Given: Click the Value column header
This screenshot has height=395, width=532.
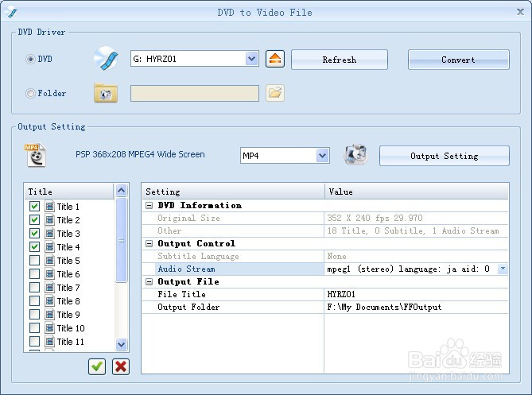Looking at the screenshot, I should click(417, 192).
